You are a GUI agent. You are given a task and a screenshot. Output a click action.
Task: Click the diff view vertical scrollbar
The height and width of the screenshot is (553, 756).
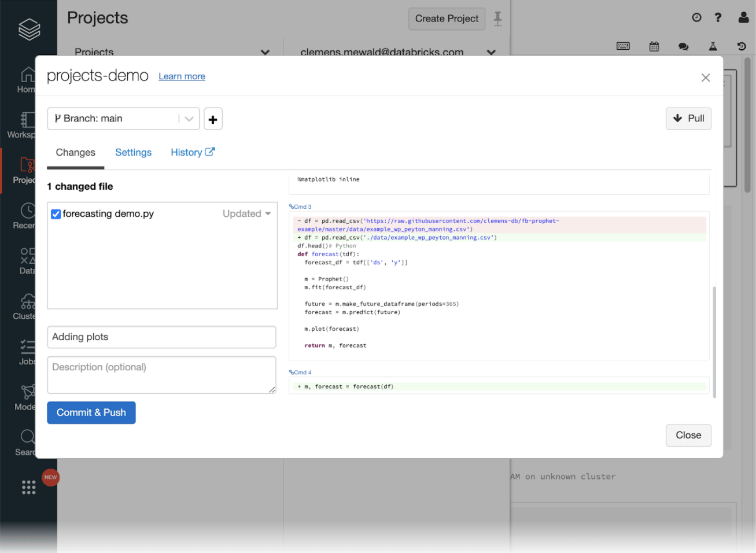click(714, 341)
